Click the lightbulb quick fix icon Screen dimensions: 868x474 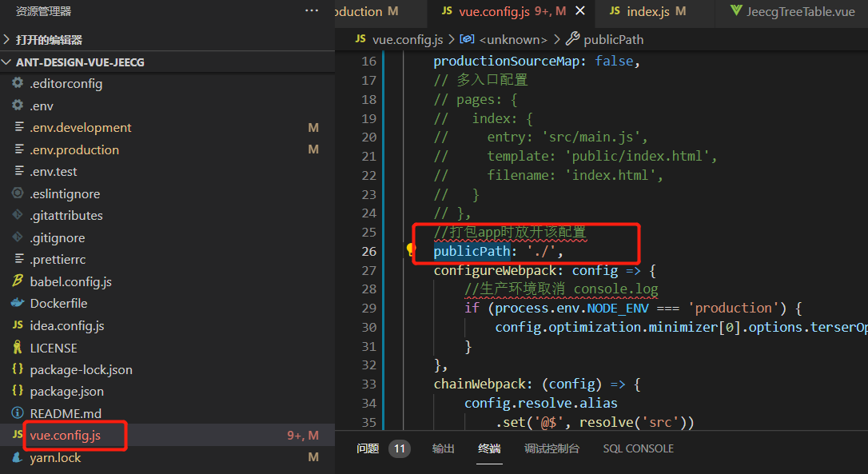(412, 251)
